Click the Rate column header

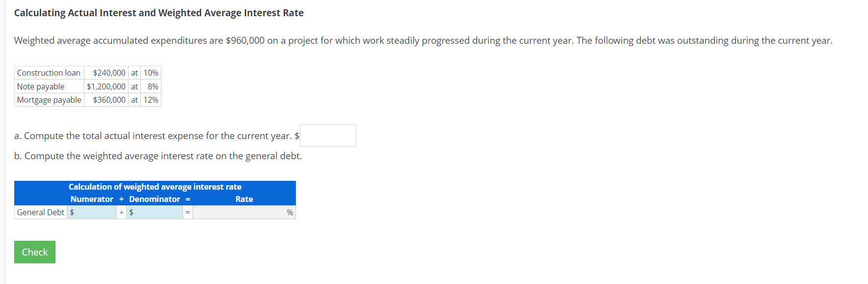[244, 199]
